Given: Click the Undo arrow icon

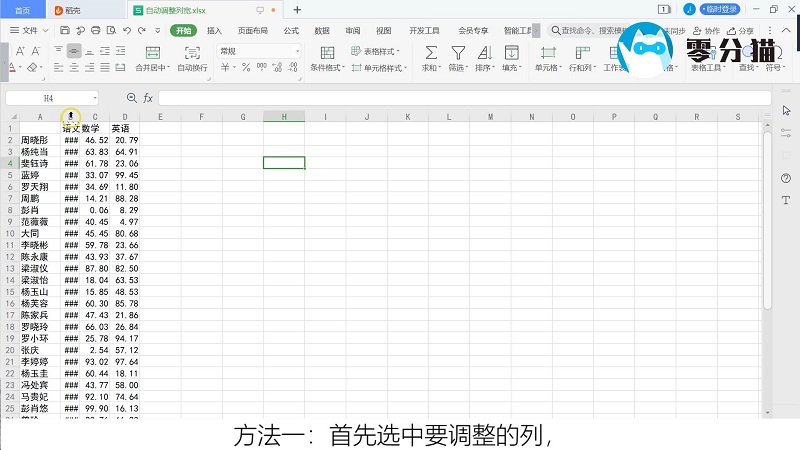Looking at the screenshot, I should coord(126,31).
